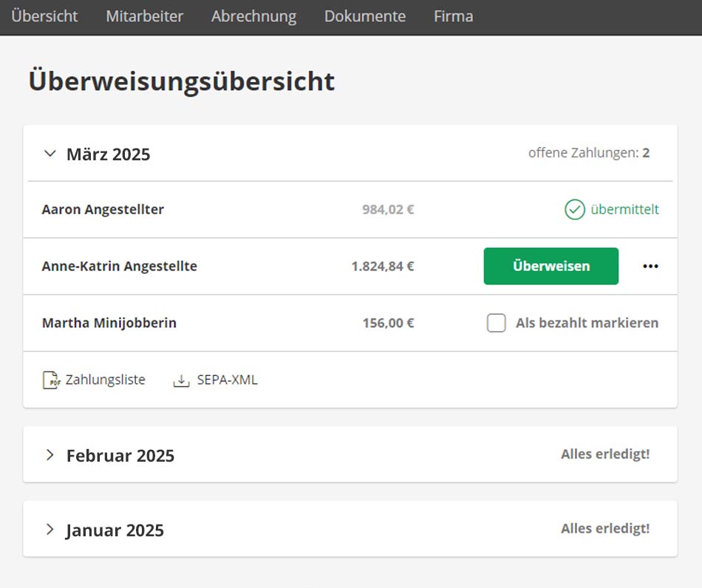Click the Martha Minijobberin name

pyautogui.click(x=109, y=323)
